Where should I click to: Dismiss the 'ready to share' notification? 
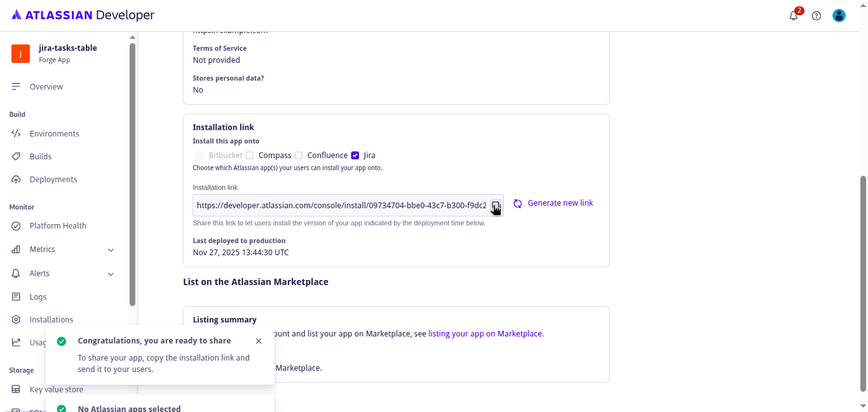[259, 341]
